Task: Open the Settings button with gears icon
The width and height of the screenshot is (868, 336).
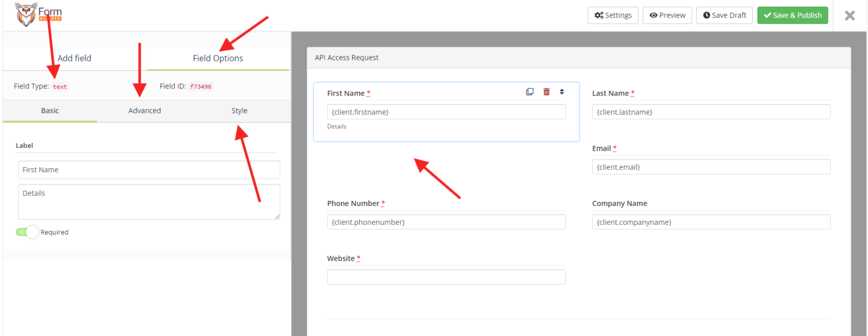Action: coord(613,15)
